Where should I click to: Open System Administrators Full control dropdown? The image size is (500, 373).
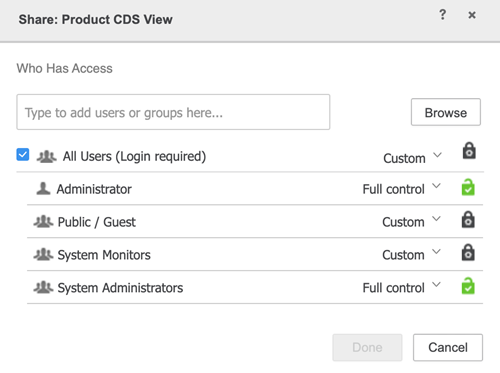(402, 288)
